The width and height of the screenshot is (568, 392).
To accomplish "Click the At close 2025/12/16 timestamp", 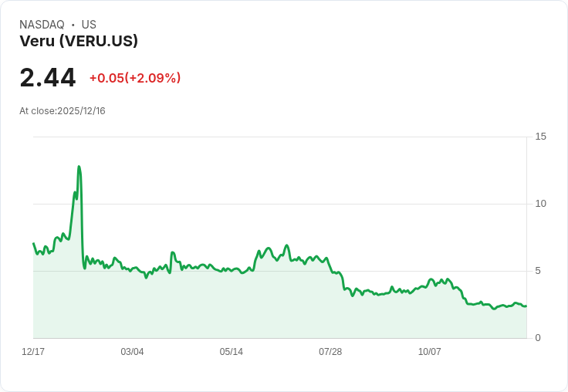I will click(x=63, y=111).
